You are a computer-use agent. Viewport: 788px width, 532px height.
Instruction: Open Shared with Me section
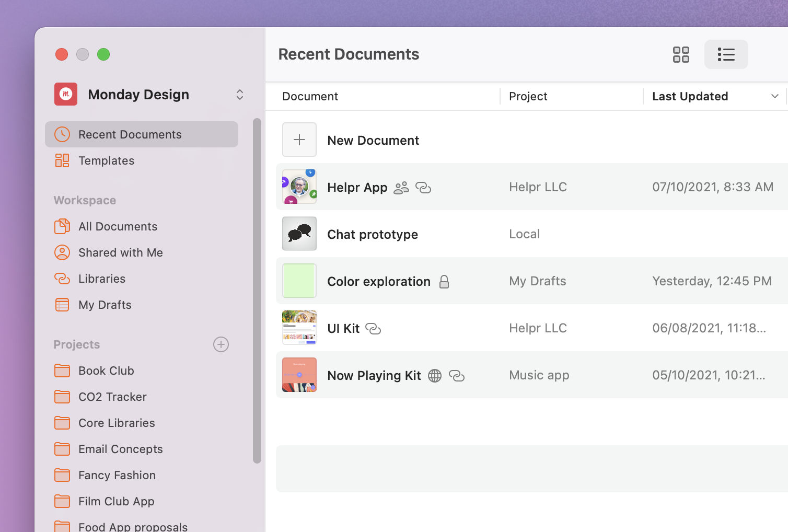[120, 252]
